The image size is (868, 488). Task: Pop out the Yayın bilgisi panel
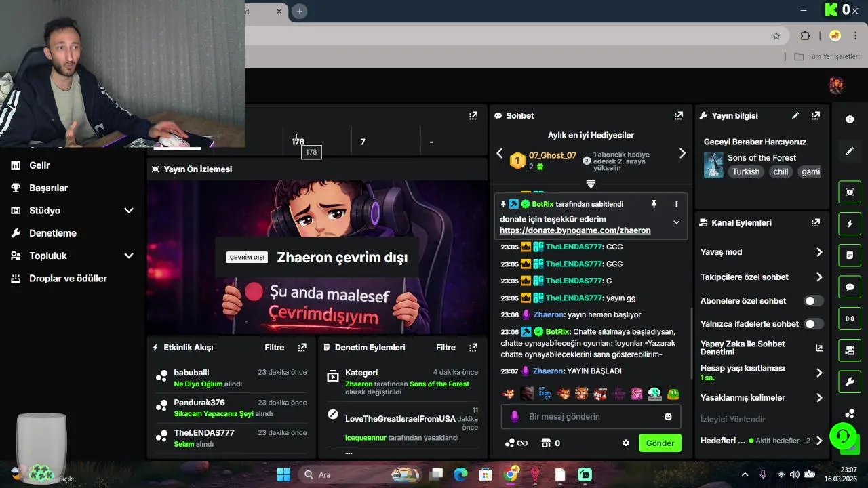[x=816, y=116]
